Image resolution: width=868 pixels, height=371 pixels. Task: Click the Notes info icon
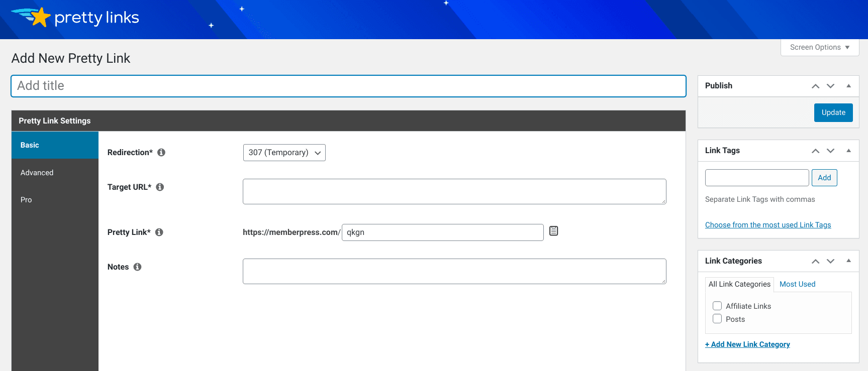point(137,267)
